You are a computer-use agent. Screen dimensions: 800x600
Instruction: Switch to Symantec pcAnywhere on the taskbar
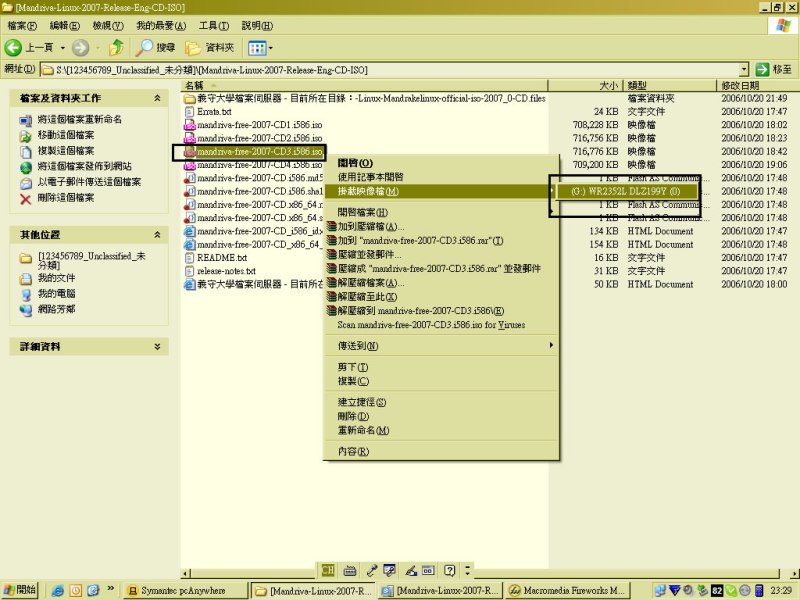[186, 590]
